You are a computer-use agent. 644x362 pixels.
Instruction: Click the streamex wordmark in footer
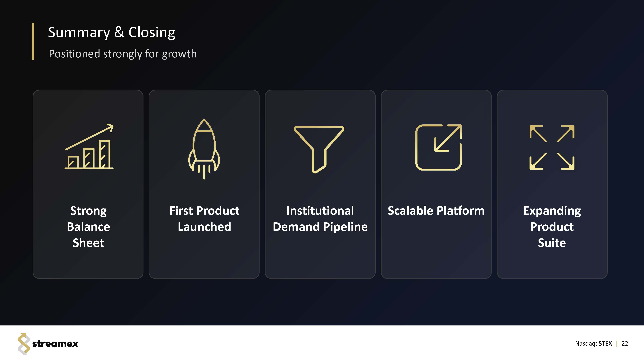55,344
